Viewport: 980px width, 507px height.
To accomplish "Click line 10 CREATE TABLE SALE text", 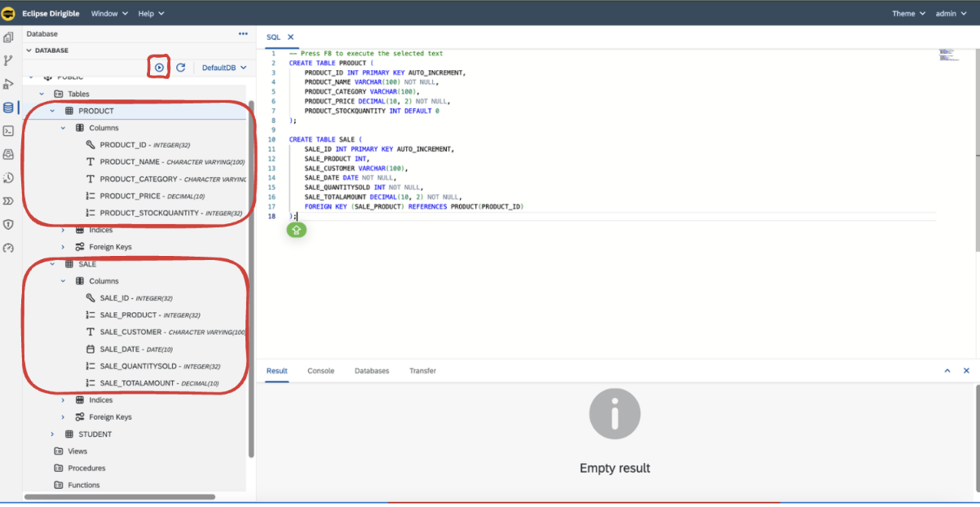I will [324, 139].
